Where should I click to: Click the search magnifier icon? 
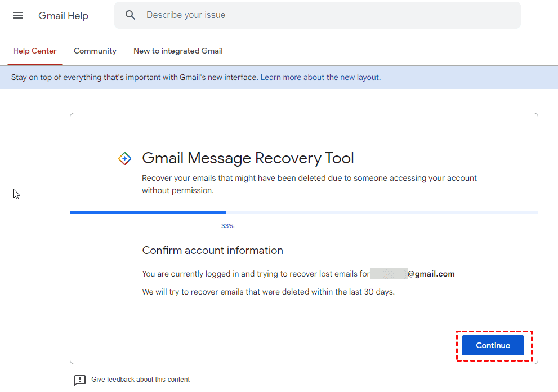pyautogui.click(x=130, y=15)
